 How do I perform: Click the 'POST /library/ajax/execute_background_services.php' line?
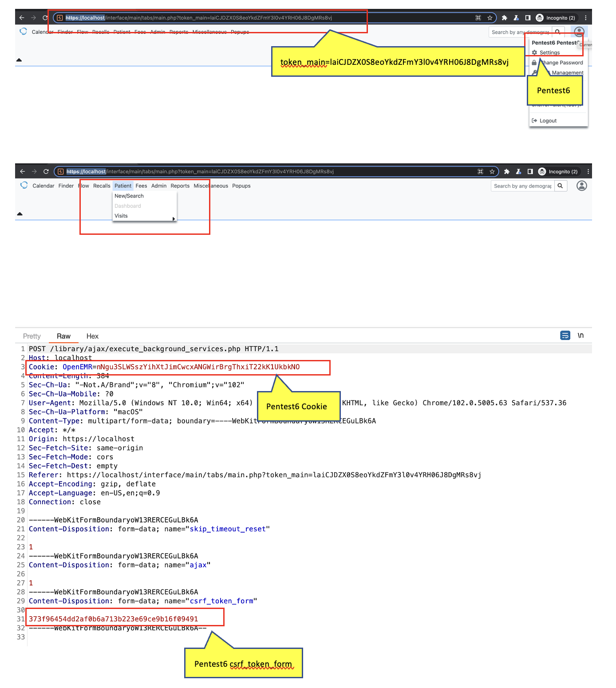pos(154,349)
